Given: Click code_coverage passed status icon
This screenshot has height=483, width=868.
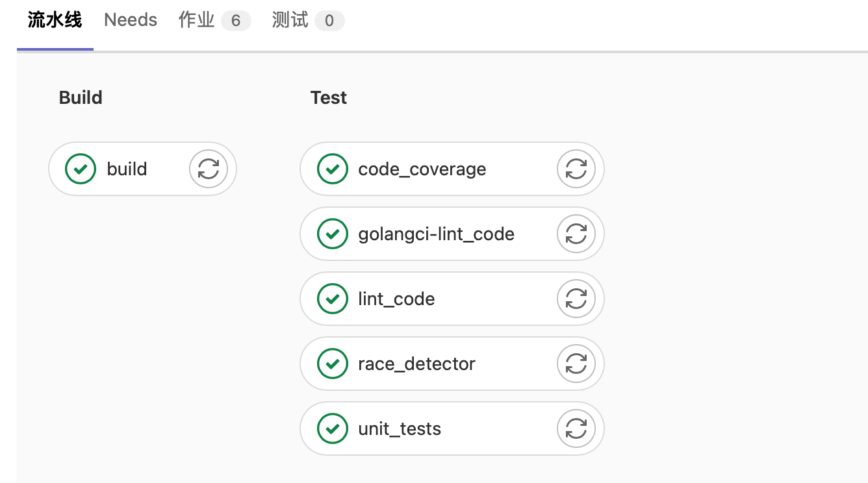Looking at the screenshot, I should click(333, 169).
